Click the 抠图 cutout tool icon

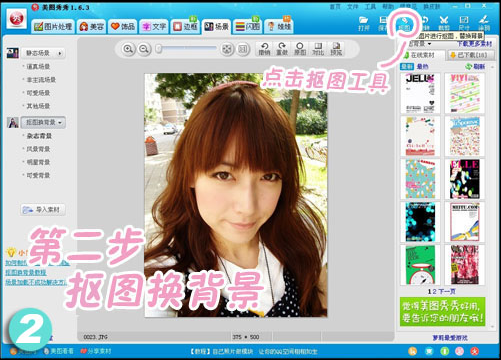click(x=405, y=24)
